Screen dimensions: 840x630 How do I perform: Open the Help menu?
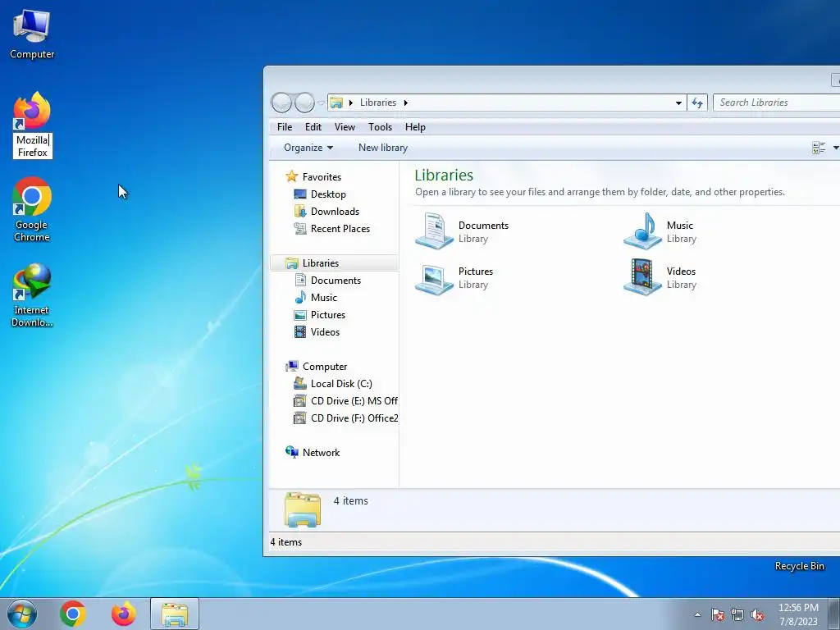[x=415, y=127]
